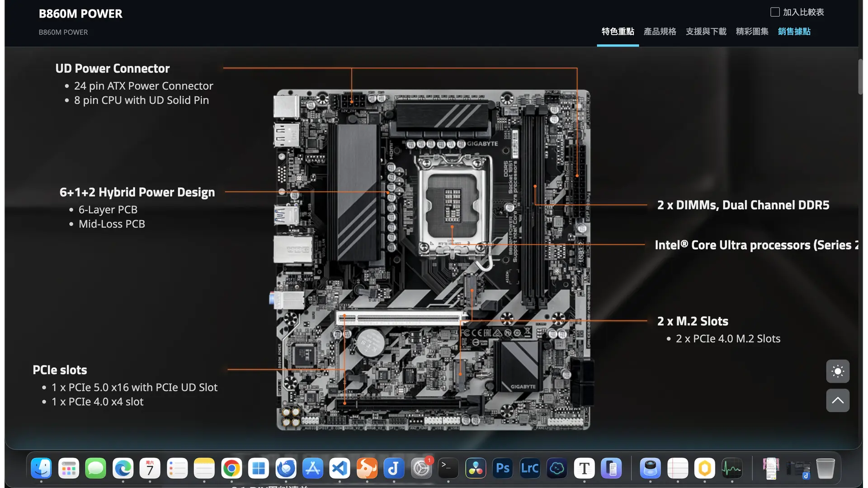Go to the 精彩圖集 gallery tab
The image size is (868, 488).
click(x=752, y=32)
